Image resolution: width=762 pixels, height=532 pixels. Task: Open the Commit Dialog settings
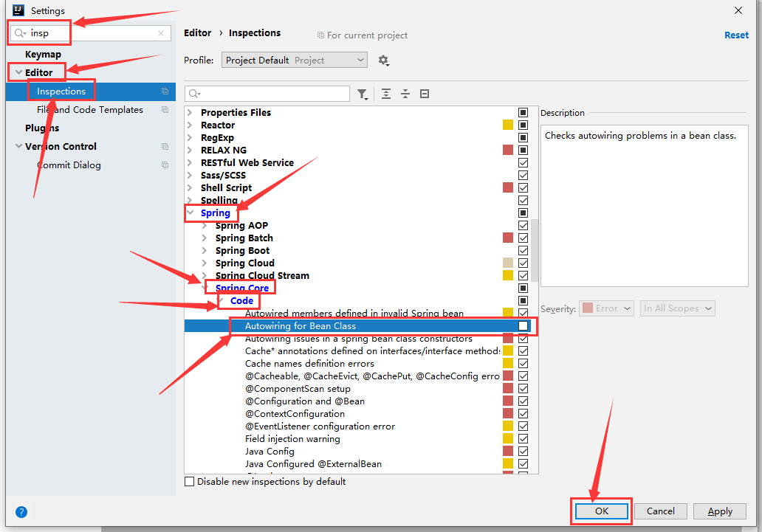pos(69,165)
